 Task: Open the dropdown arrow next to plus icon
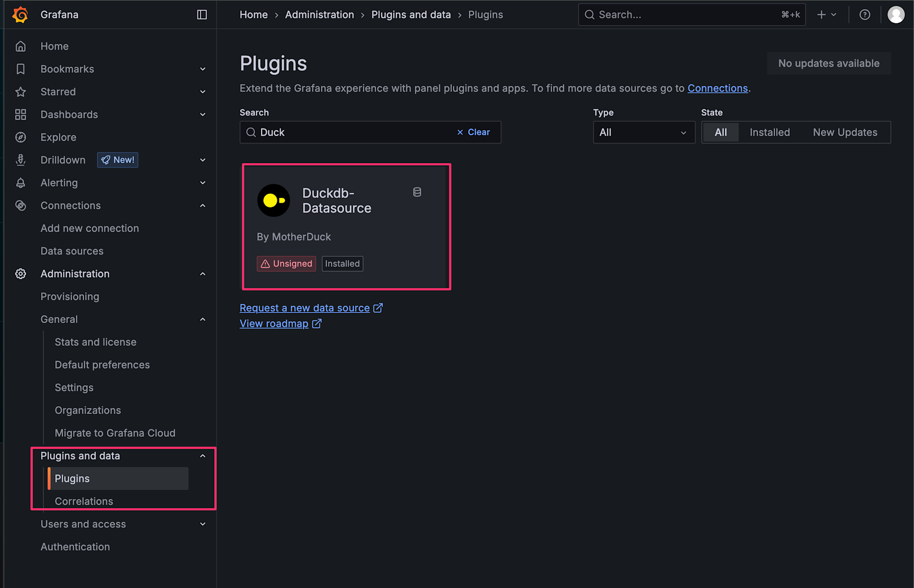834,15
